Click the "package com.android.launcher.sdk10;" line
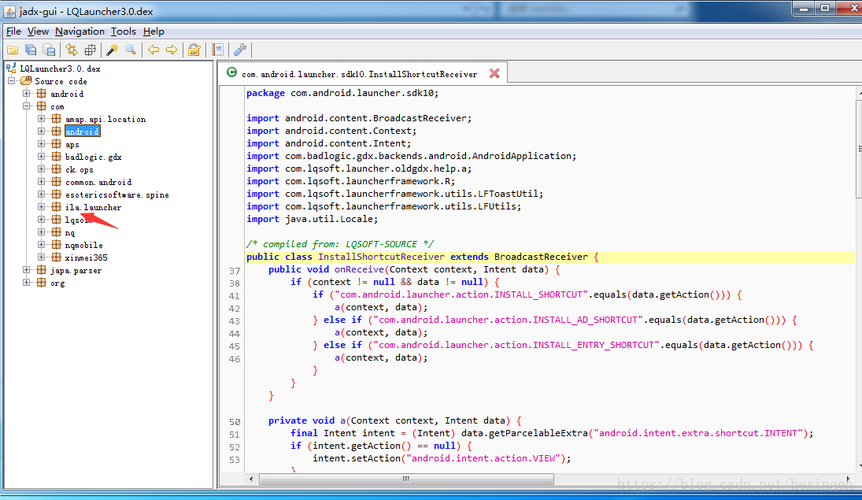The width and height of the screenshot is (862, 500). (342, 93)
